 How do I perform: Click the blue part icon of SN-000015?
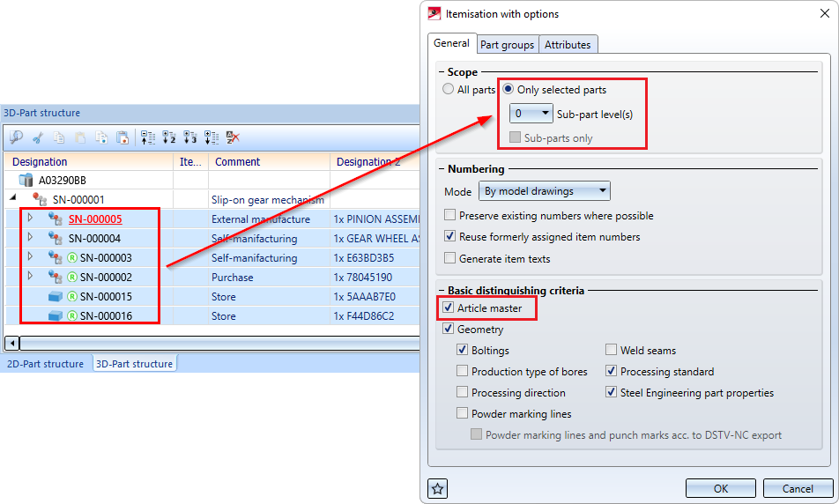pos(56,296)
